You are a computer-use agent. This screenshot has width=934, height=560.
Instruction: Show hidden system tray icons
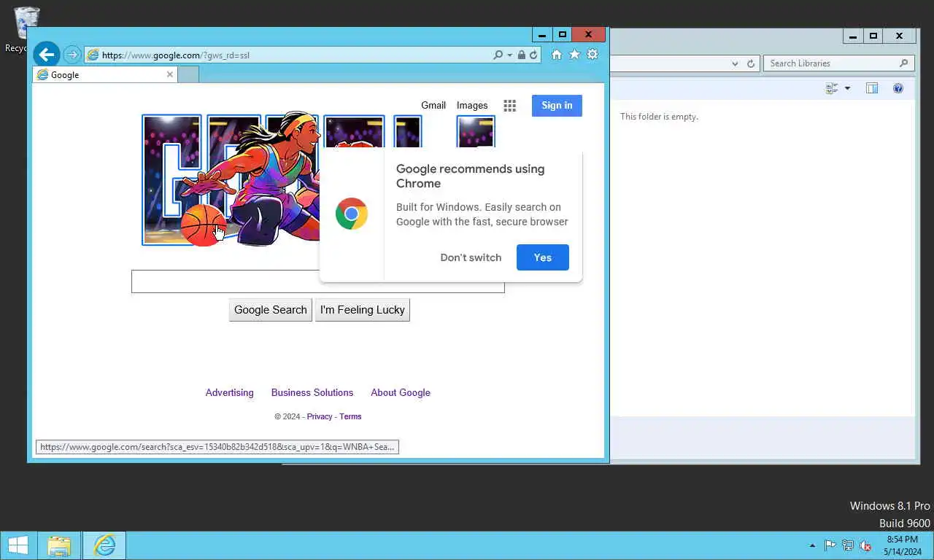pyautogui.click(x=812, y=545)
